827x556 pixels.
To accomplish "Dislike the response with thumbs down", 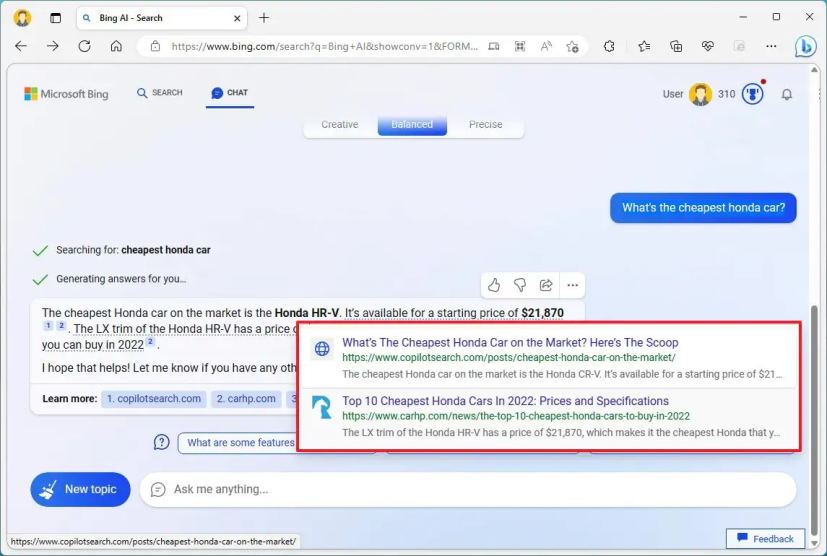I will point(520,285).
